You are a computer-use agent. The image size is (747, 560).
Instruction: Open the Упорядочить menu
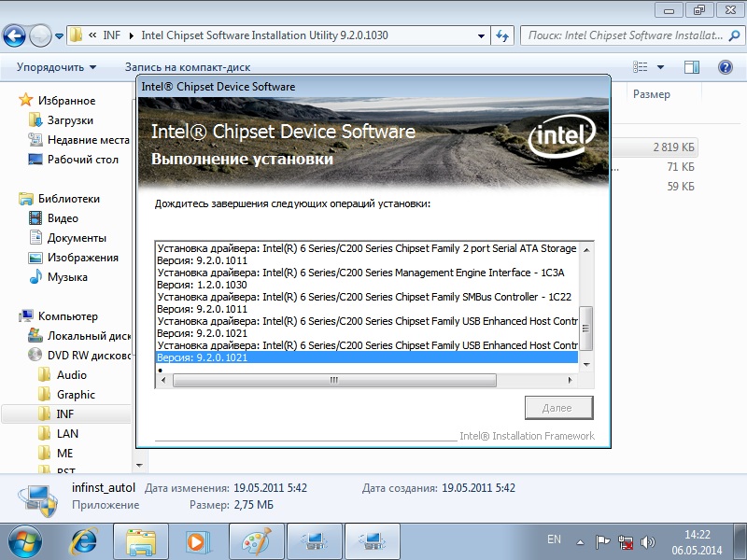tap(56, 67)
